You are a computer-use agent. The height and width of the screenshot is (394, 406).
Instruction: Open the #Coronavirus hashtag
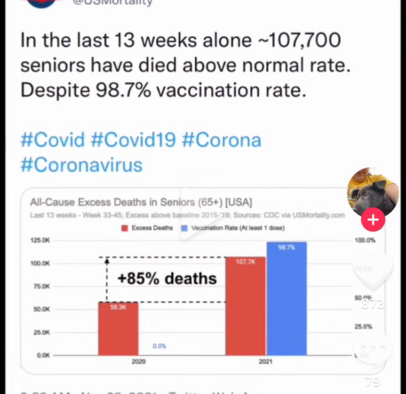pos(82,165)
